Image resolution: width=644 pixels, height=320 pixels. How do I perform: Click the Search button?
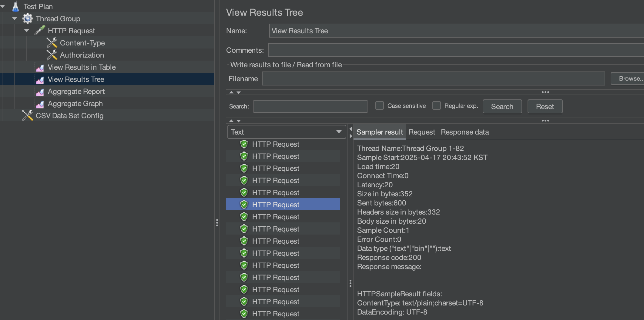(502, 106)
